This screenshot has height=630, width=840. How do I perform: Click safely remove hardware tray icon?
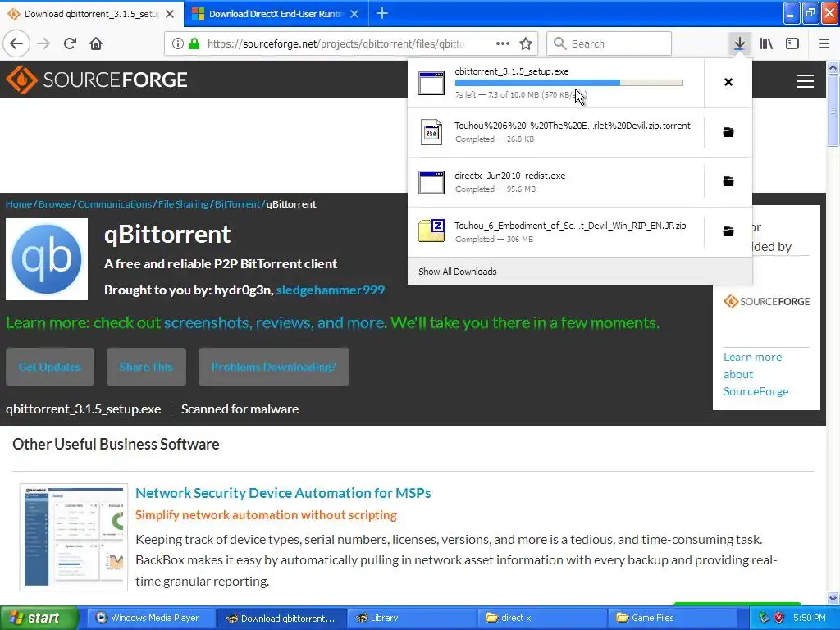click(x=764, y=618)
